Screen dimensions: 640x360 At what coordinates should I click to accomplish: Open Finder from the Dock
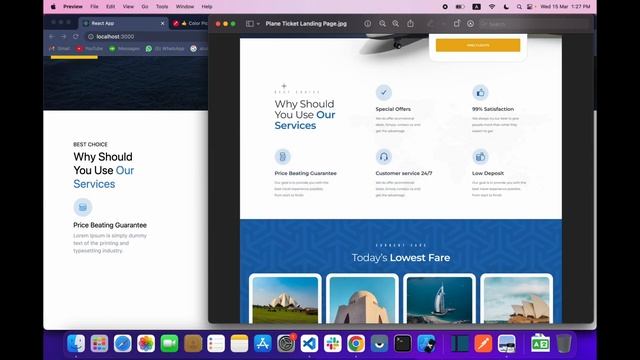[76, 343]
